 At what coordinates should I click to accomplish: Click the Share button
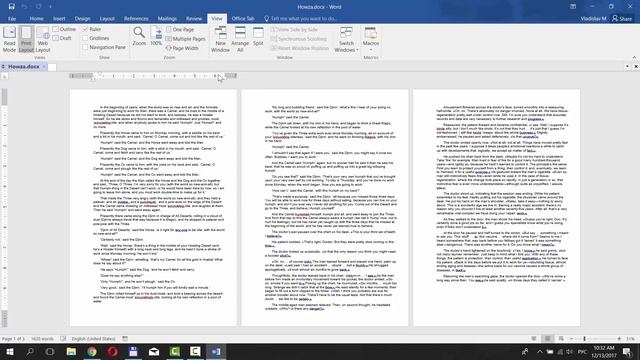pos(622,19)
